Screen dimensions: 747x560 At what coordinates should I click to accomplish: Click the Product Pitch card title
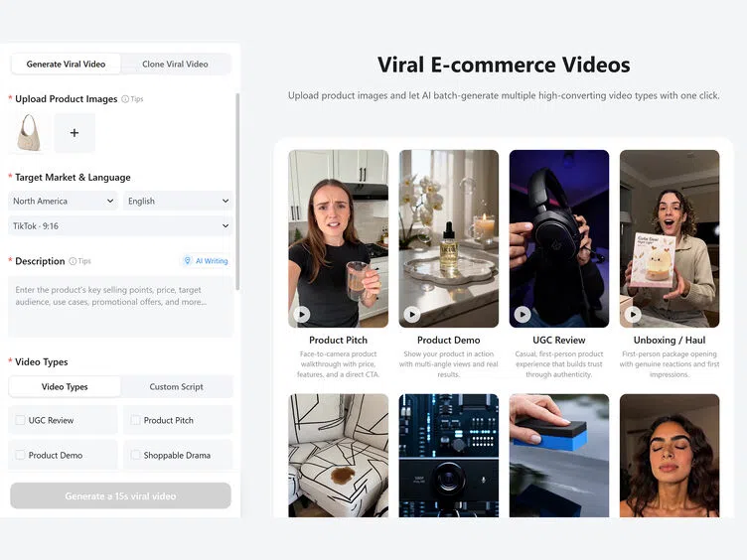[339, 340]
